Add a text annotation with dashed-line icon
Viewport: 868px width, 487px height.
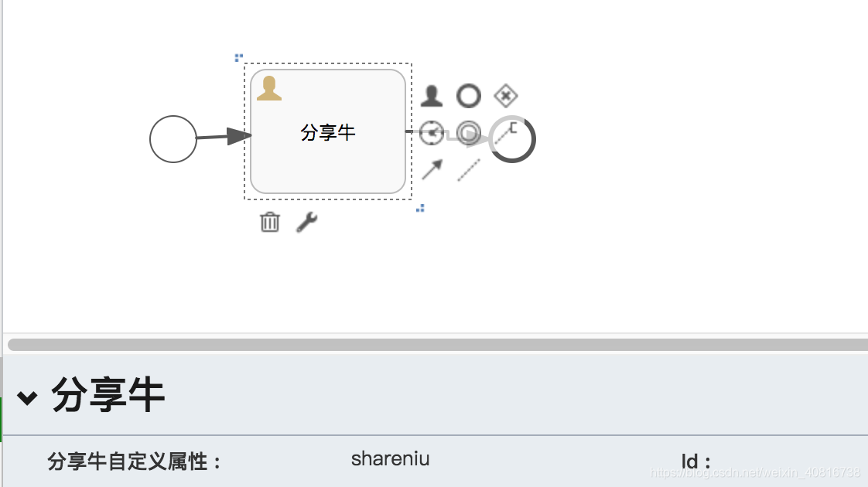467,169
